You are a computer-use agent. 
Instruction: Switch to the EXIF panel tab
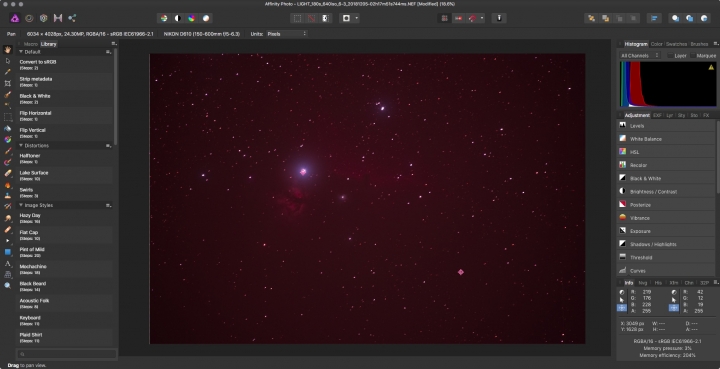657,115
